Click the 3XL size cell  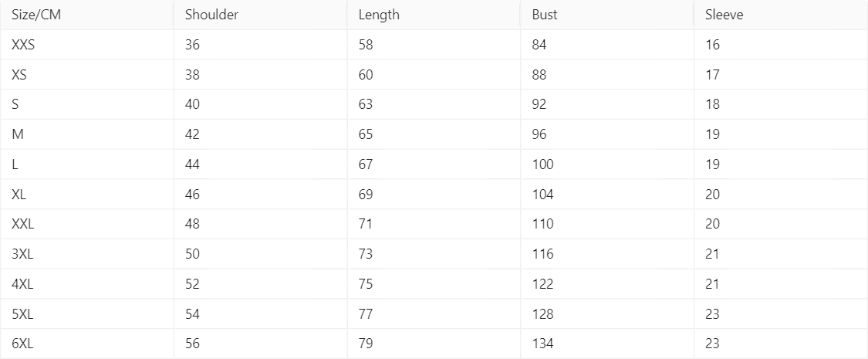point(22,254)
